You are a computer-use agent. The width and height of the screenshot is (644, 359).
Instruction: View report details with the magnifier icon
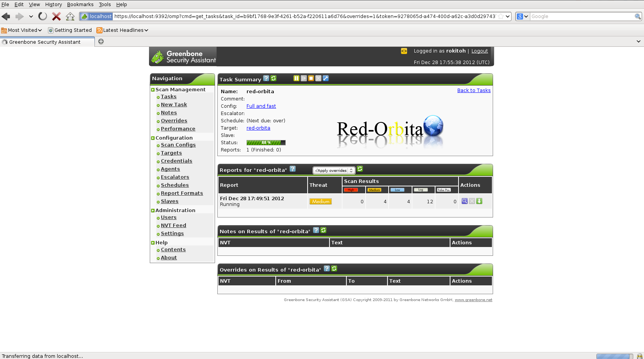[x=464, y=201]
